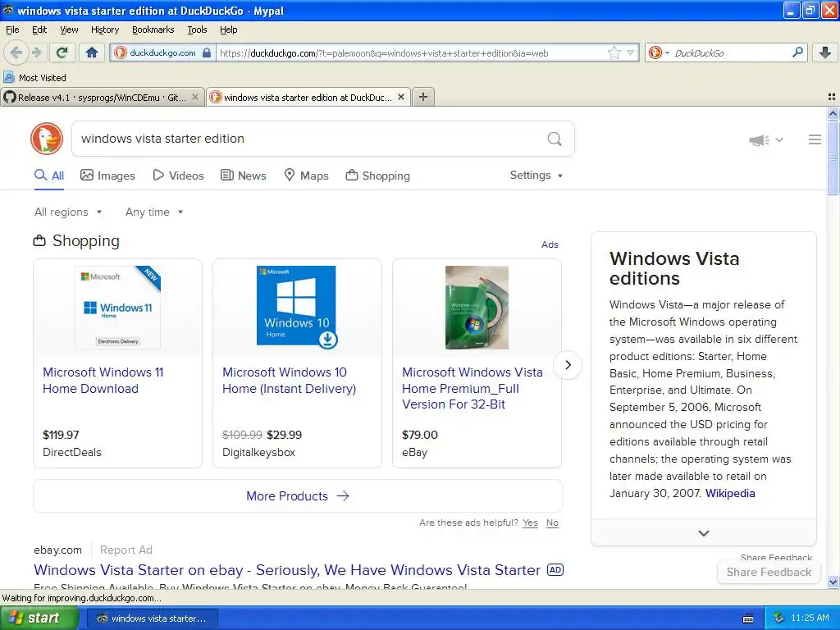This screenshot has height=630, width=840.
Task: Click the list all tabs icon
Action: [x=832, y=97]
